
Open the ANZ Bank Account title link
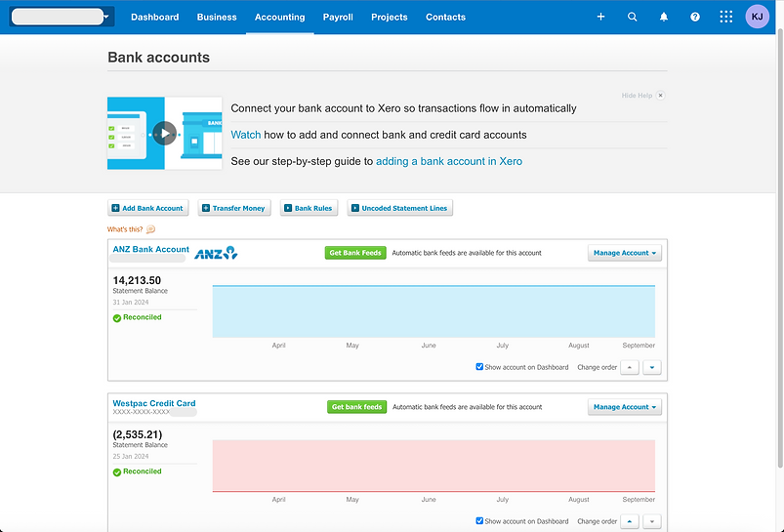click(150, 249)
